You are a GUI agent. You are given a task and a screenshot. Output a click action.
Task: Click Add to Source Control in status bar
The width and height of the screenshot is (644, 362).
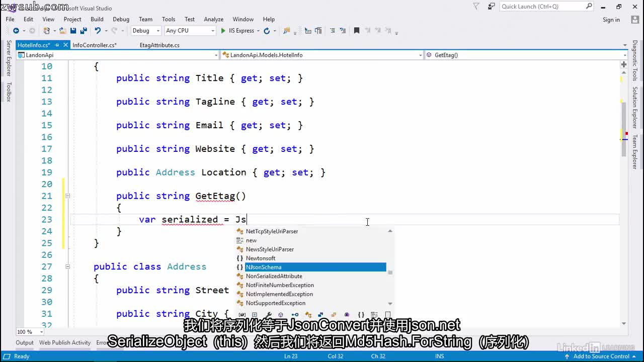tap(601, 356)
